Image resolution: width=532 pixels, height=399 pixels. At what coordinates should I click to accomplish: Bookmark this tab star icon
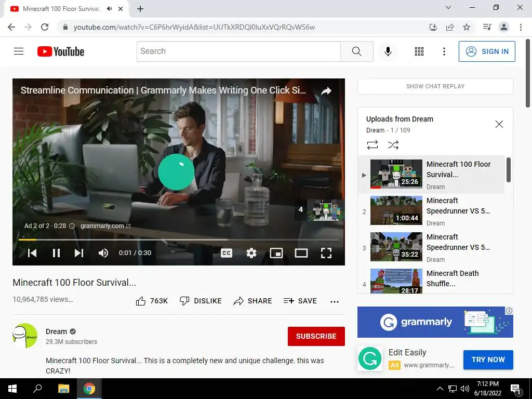coord(467,27)
